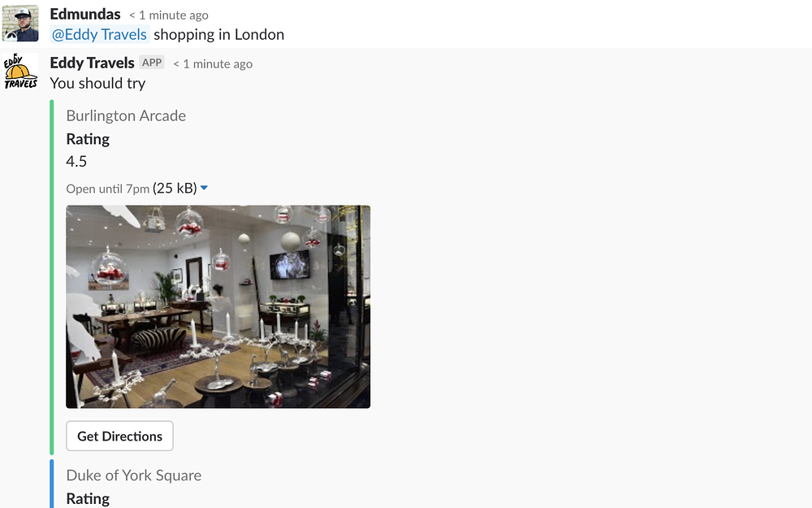Open the @Eddy Travels mention link
Image resolution: width=812 pixels, height=508 pixels.
tap(99, 35)
